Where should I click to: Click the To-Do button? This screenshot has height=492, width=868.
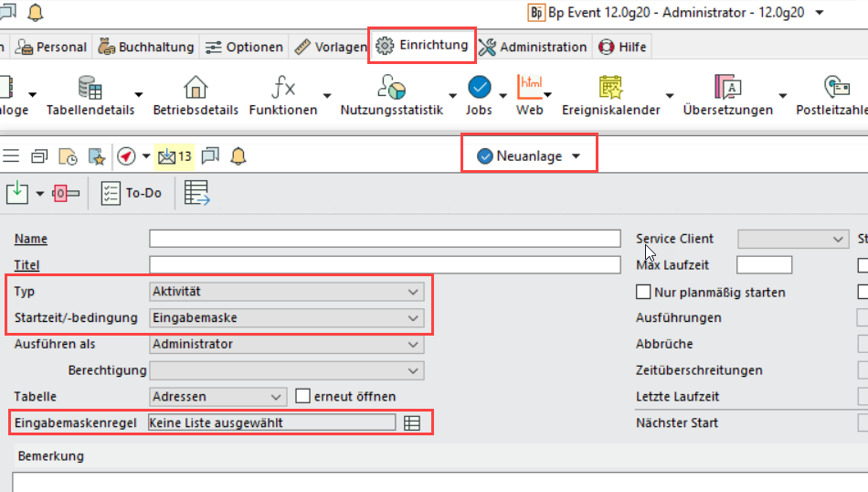point(132,193)
